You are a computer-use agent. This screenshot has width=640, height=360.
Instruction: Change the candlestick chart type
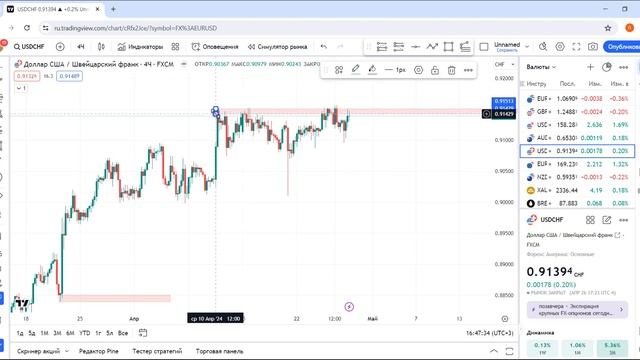tap(101, 47)
